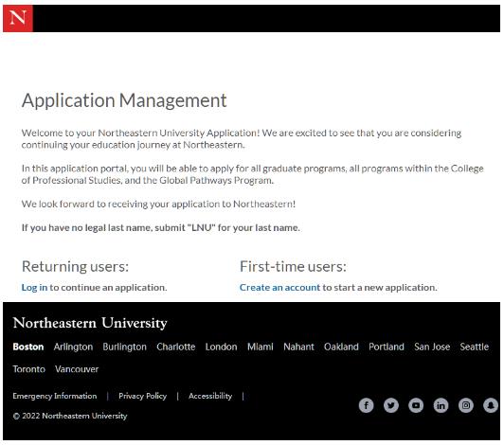Viewport: 504px width, 445px height.
Task: Open the Privacy Policy link
Action: (x=143, y=396)
